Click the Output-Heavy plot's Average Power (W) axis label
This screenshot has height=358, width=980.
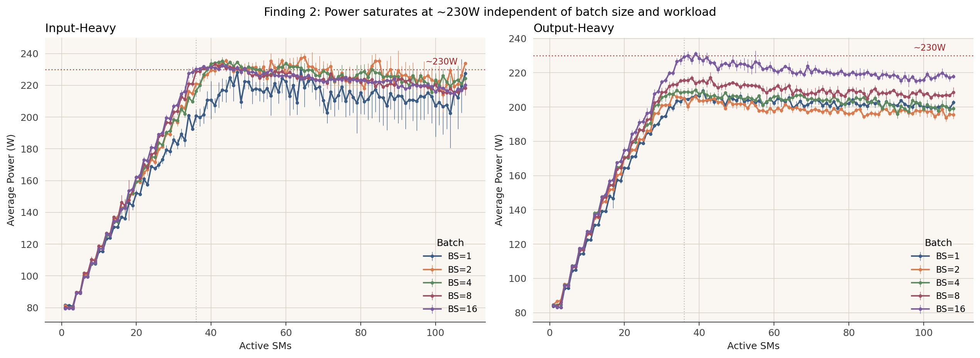tap(499, 180)
